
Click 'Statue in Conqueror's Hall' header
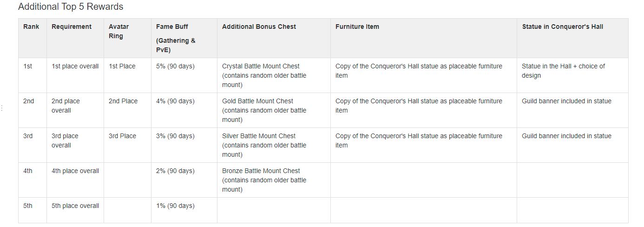click(562, 27)
